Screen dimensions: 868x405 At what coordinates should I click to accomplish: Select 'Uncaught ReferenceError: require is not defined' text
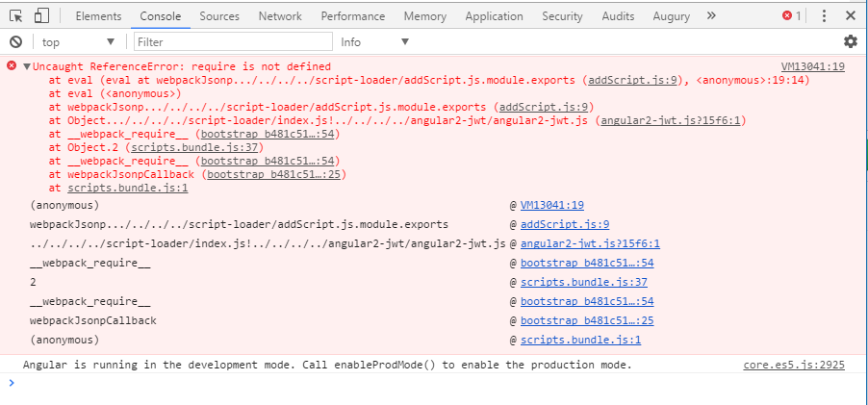pos(182,67)
